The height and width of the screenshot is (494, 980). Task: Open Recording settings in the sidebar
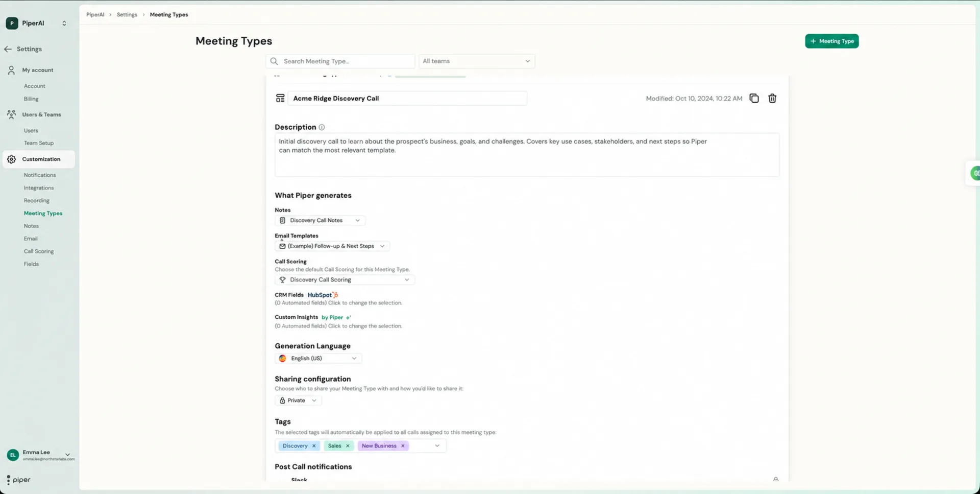point(37,201)
